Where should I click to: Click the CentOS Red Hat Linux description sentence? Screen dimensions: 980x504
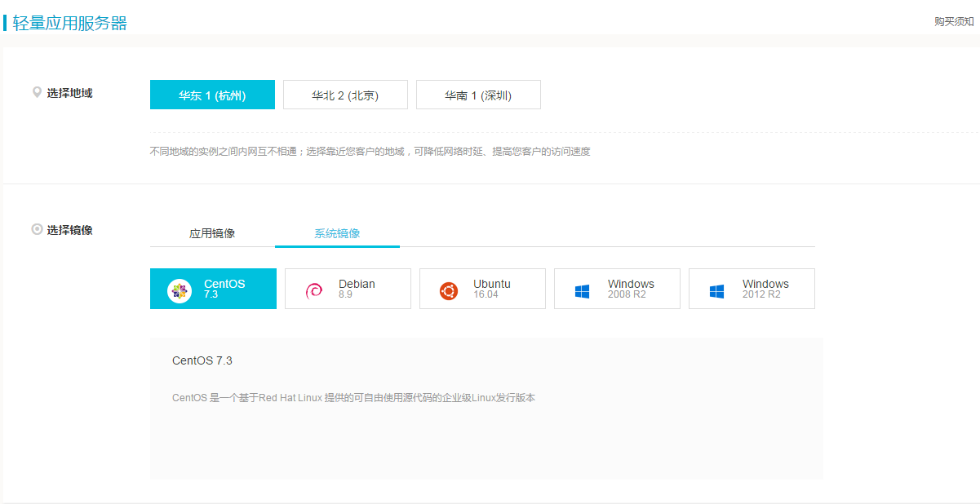[353, 398]
